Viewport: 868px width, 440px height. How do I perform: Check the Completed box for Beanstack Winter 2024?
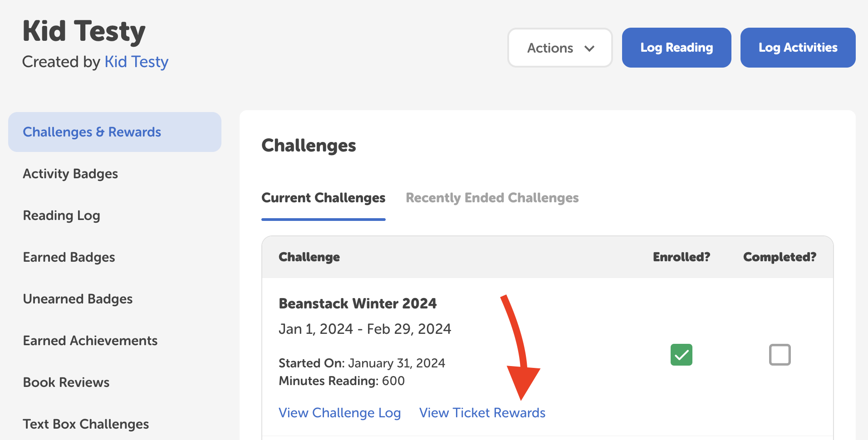pos(780,355)
